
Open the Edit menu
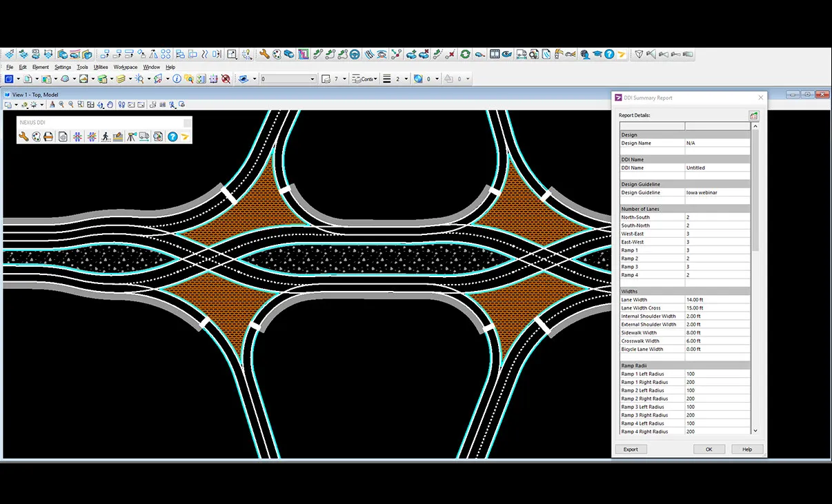coord(23,67)
